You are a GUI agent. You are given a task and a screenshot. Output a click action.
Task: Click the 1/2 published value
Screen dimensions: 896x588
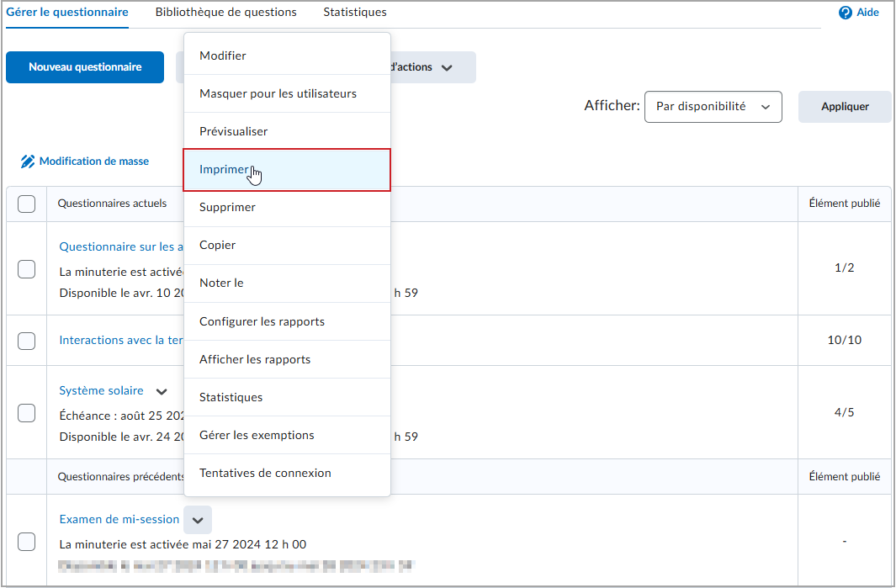tap(844, 268)
